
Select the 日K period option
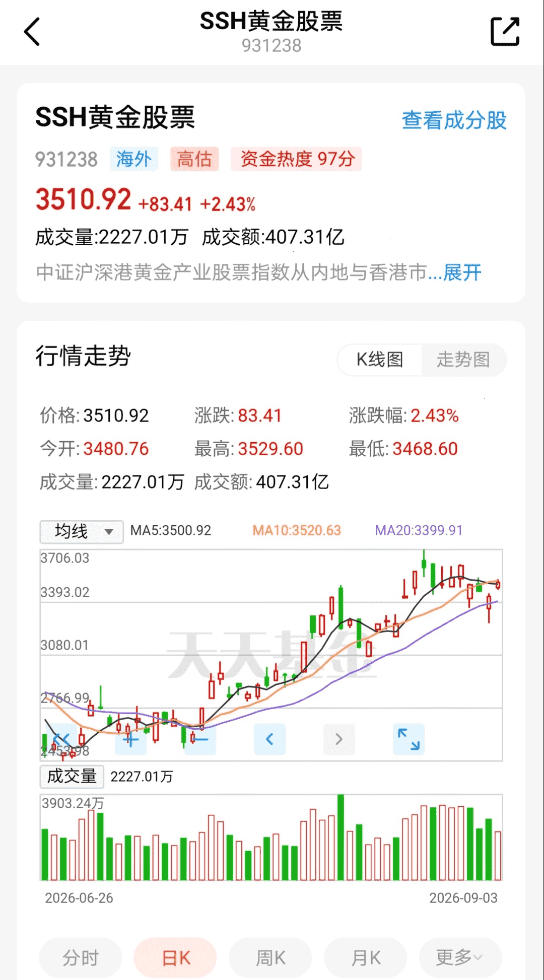tap(175, 958)
